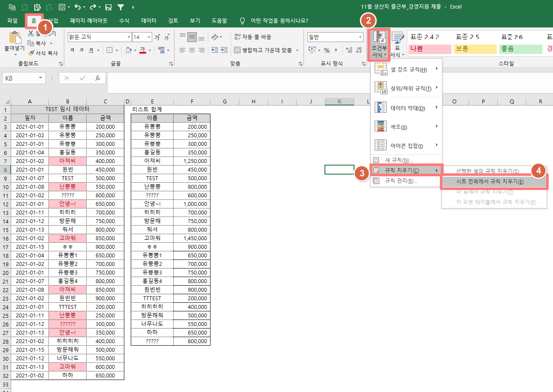Select cell B7 containing 아저씨
The height and width of the screenshot is (392, 553).
click(68, 161)
